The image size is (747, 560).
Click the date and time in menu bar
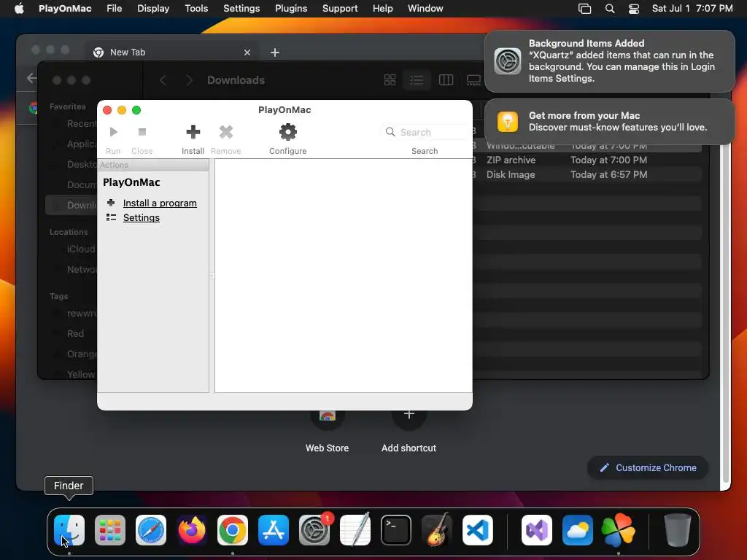tap(692, 9)
